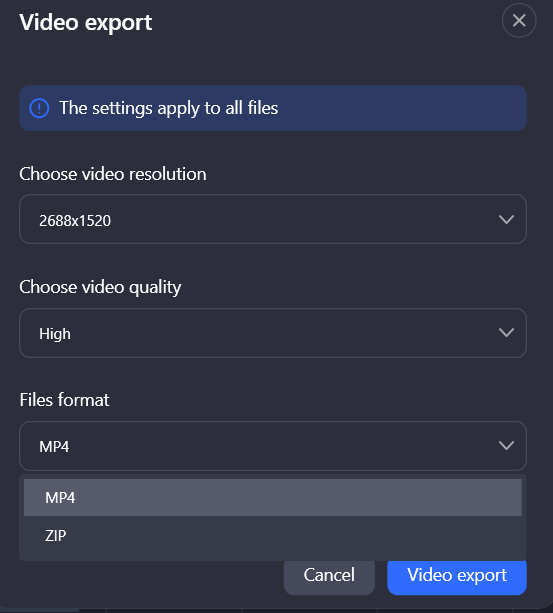Click the 2688x1520 resolution value text
Viewport: 553px width, 613px height.
pyautogui.click(x=75, y=220)
